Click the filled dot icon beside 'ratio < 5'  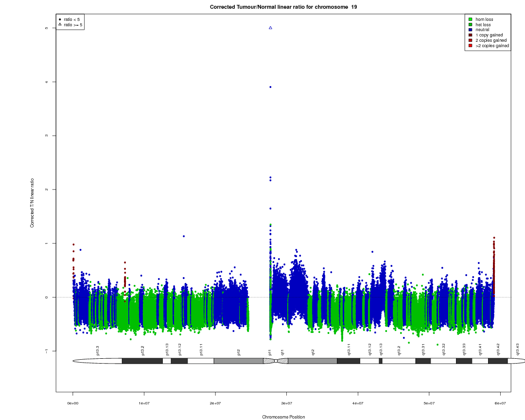pyautogui.click(x=60, y=19)
